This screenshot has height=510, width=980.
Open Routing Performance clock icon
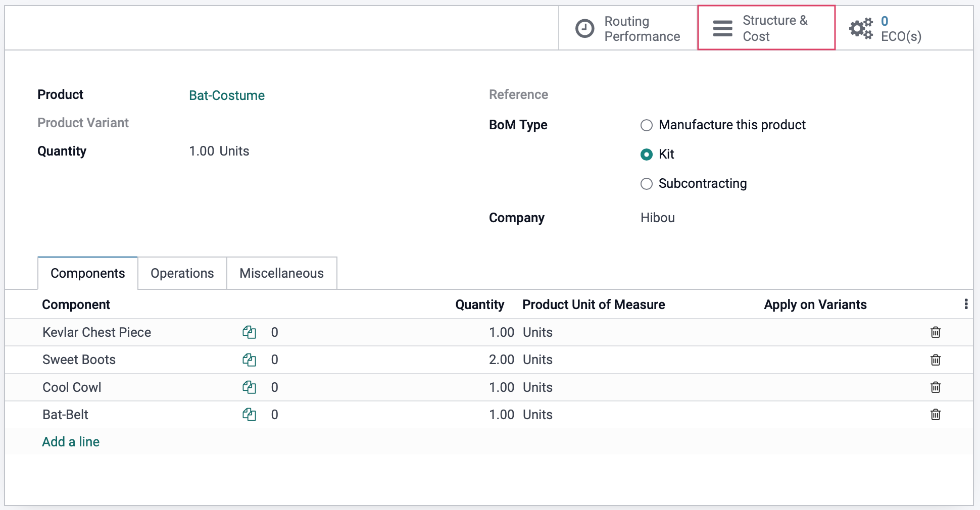coord(585,28)
